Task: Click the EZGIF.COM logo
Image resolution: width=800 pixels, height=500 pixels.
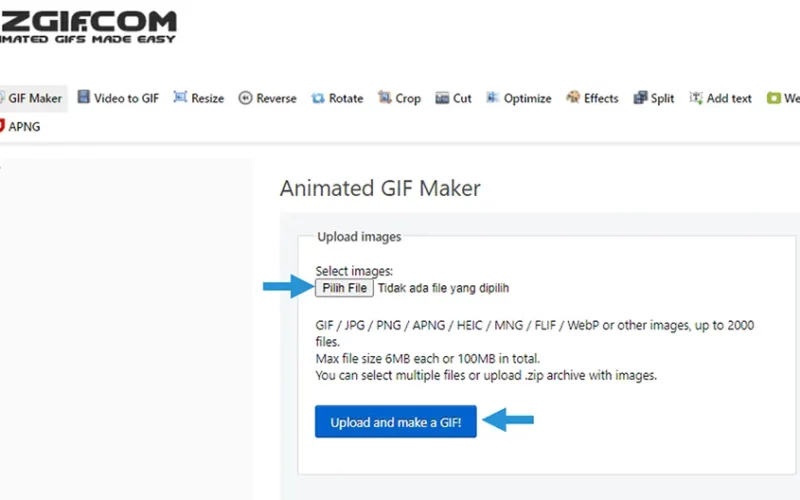Action: pos(88,27)
